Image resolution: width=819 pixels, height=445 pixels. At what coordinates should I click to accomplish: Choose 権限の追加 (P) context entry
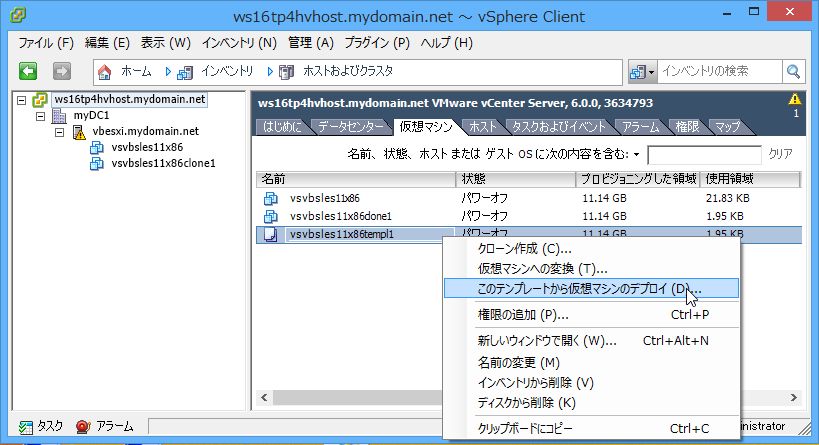click(591, 315)
